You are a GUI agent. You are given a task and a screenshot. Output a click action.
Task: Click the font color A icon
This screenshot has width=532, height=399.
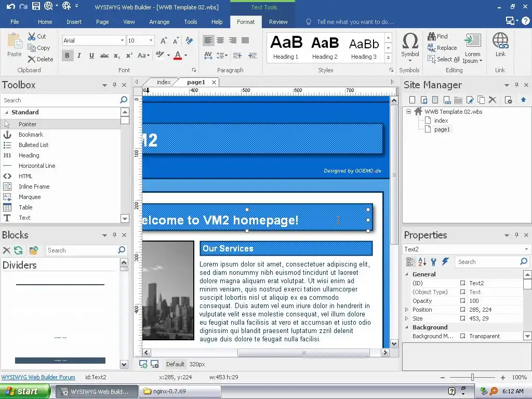[178, 55]
